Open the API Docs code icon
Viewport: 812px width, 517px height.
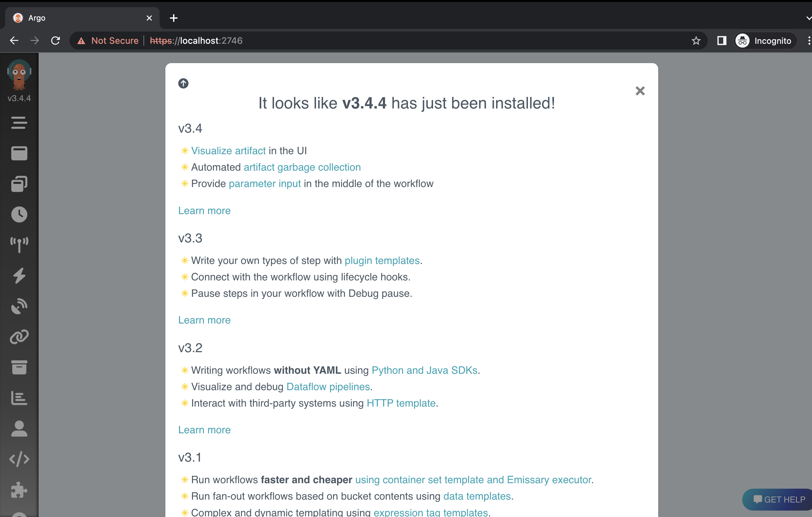[19, 459]
